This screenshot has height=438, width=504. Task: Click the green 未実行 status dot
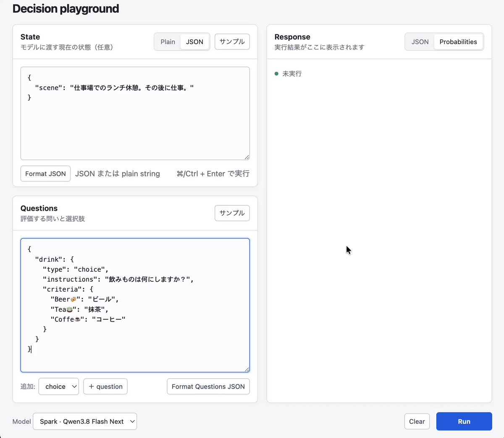(276, 73)
